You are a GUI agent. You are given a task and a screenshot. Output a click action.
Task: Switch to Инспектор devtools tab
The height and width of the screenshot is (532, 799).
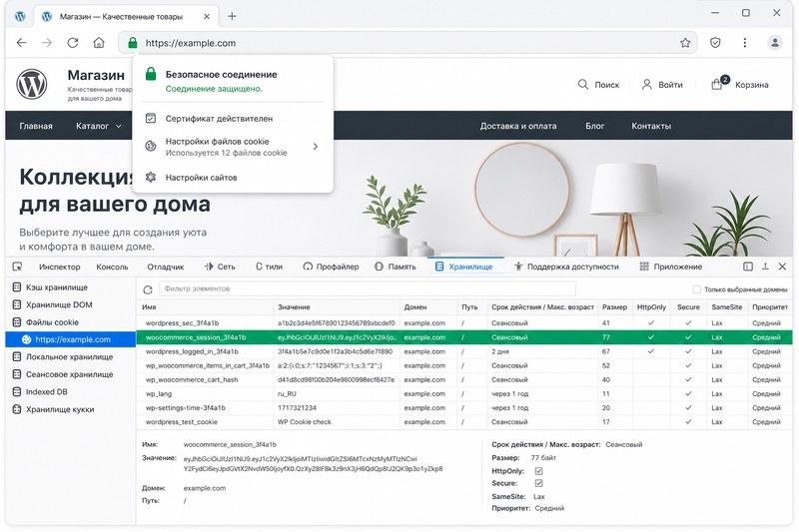pyautogui.click(x=60, y=266)
